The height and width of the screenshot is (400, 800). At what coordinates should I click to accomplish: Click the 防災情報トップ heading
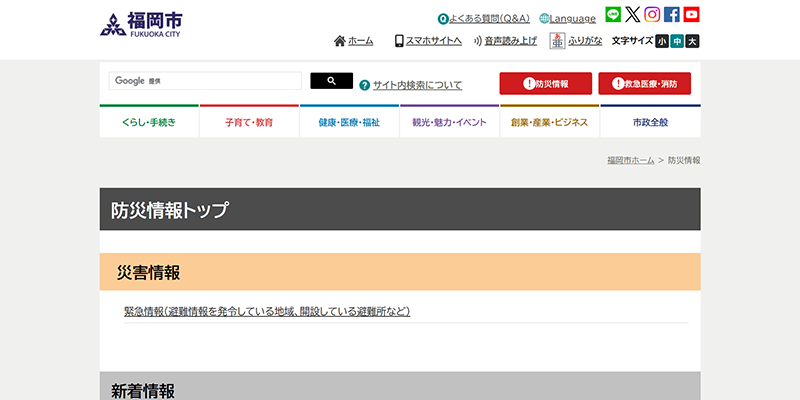(170, 210)
